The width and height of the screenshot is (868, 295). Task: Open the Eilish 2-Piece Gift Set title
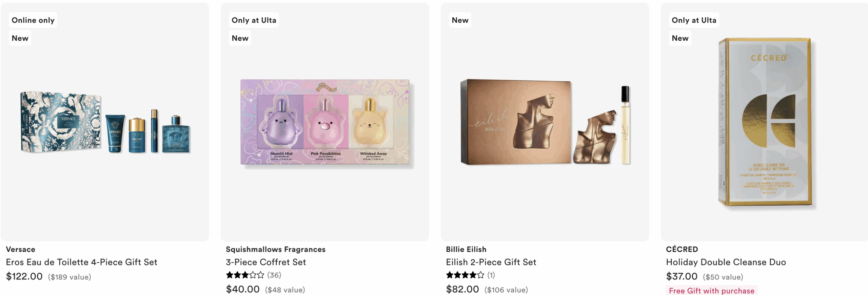(491, 262)
